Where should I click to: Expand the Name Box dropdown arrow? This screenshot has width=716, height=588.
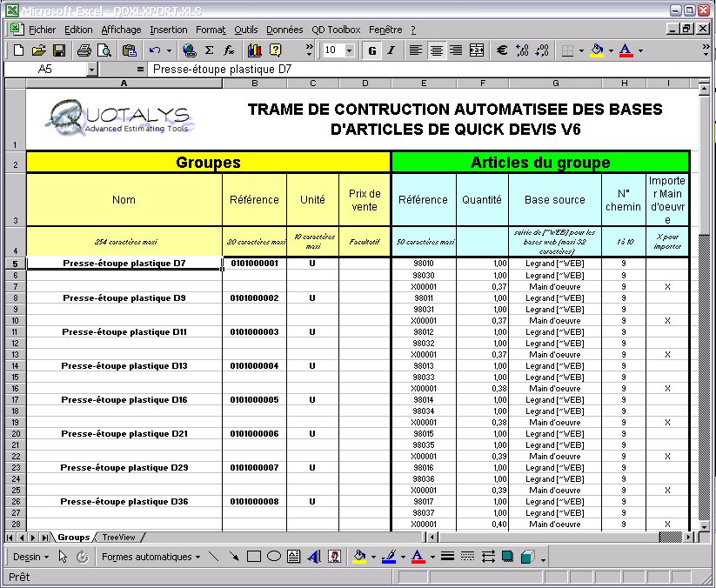tap(91, 69)
